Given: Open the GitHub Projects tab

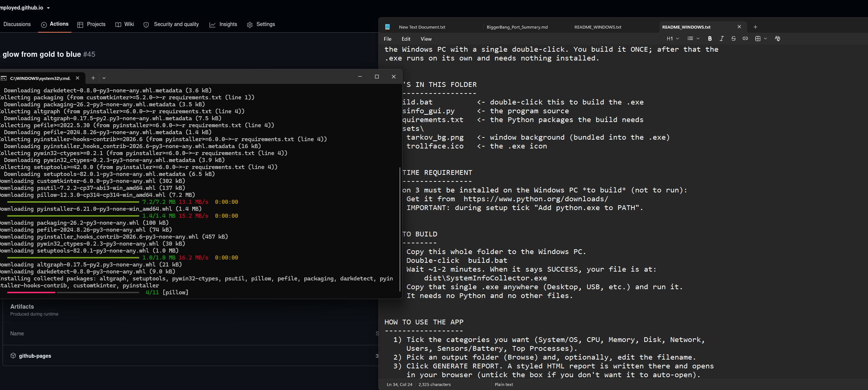Looking at the screenshot, I should point(91,24).
